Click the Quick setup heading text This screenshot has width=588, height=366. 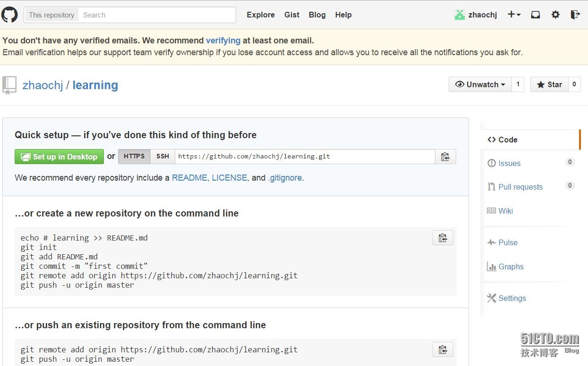click(x=136, y=135)
